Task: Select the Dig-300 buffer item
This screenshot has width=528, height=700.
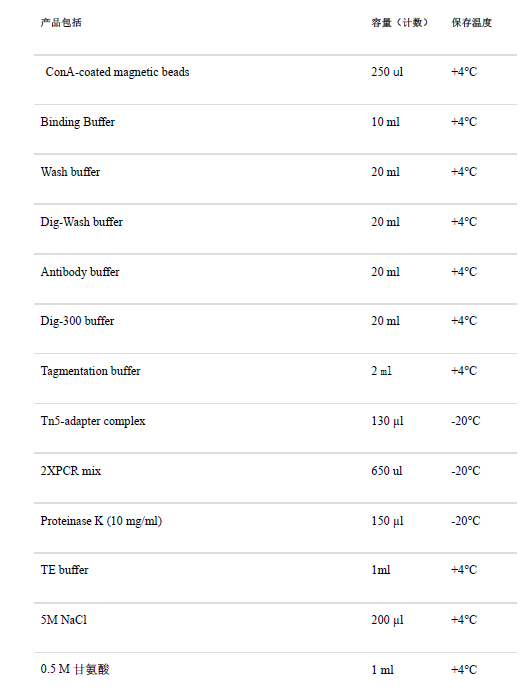Action: [78, 321]
